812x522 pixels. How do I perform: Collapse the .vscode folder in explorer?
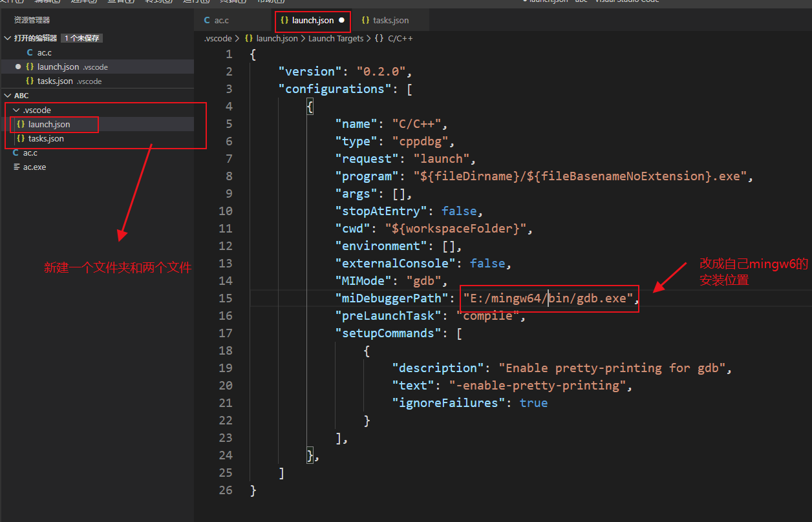[16, 110]
